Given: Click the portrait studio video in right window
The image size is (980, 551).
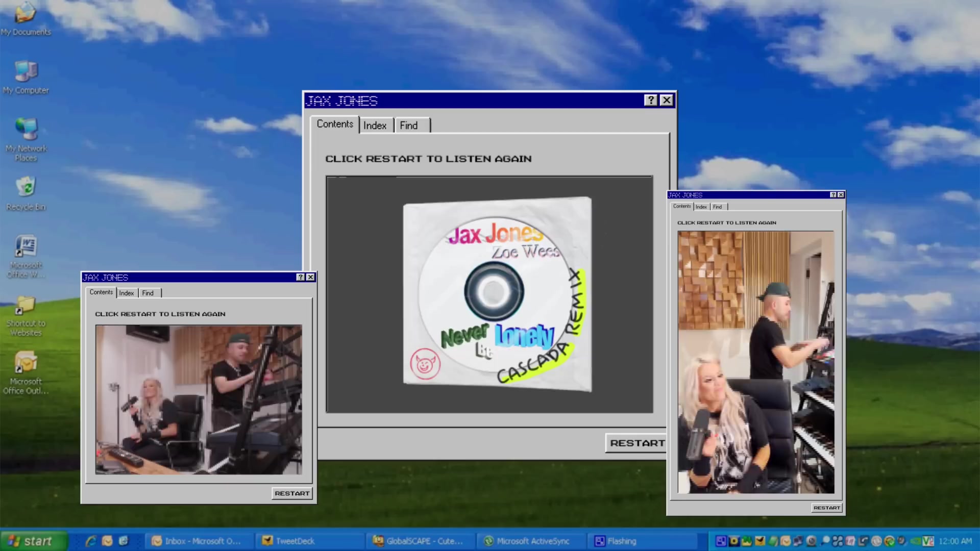Looking at the screenshot, I should coord(756,362).
